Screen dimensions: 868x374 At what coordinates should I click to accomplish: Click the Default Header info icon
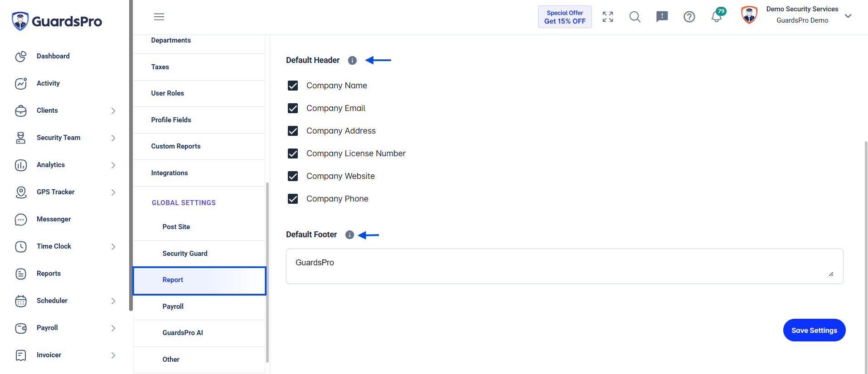point(352,60)
